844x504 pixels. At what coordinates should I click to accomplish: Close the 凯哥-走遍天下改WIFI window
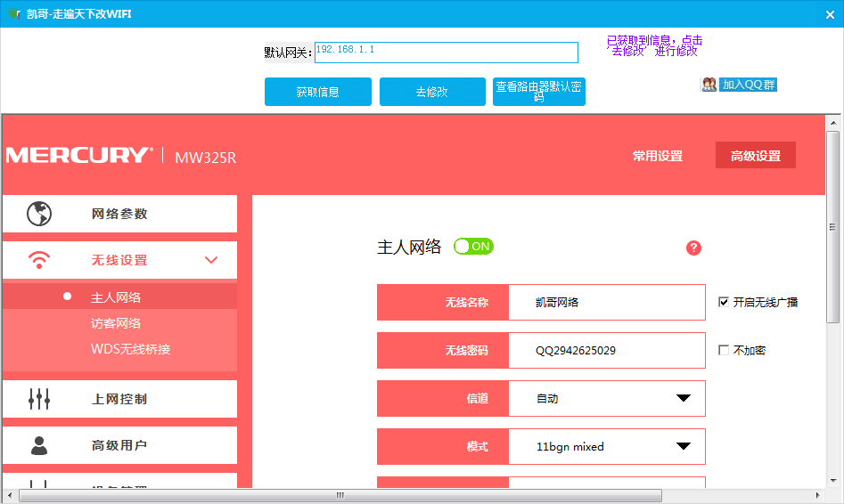830,14
